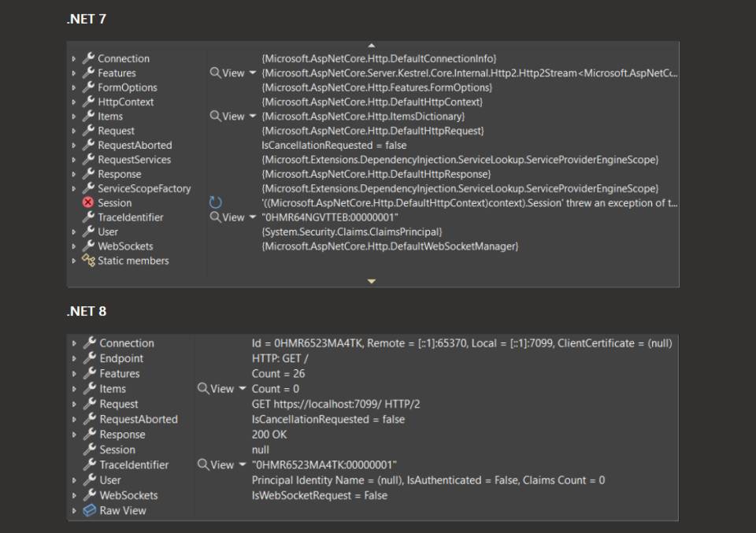Click wrench icon beside User in .NET 8

90,479
